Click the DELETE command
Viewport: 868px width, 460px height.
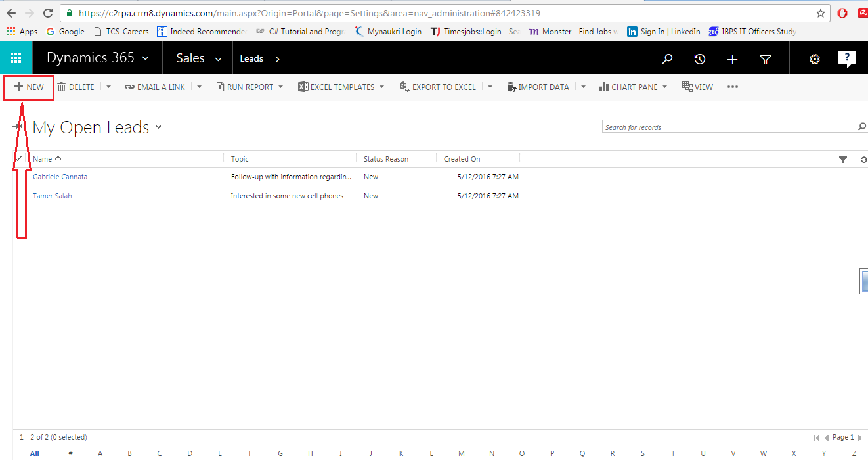click(76, 87)
